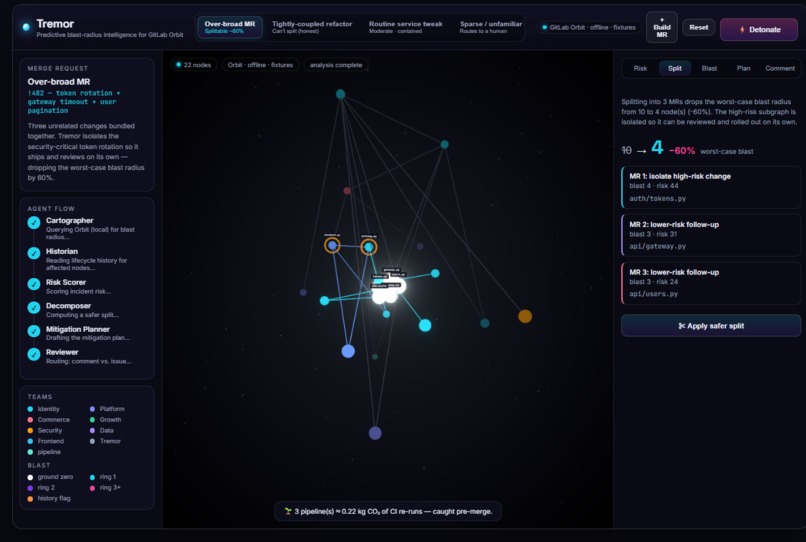Open the MR 3 card for api/users.py
The height and width of the screenshot is (542, 806).
711,283
